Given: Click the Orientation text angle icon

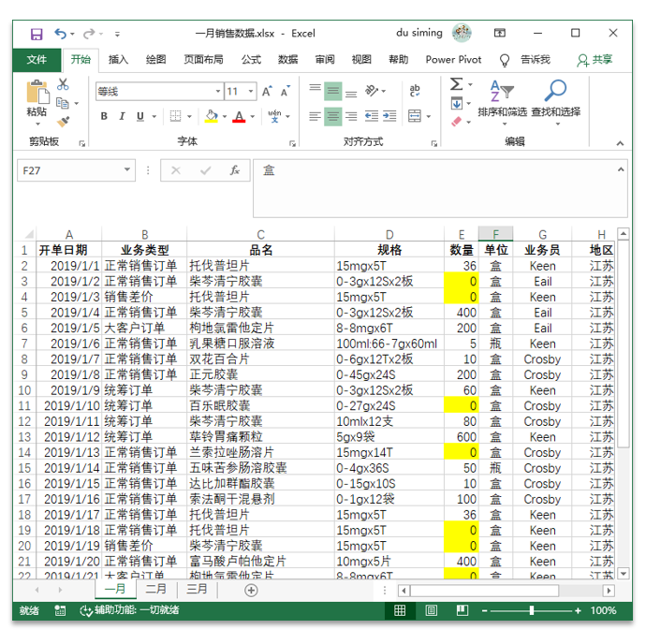Looking at the screenshot, I should [372, 91].
